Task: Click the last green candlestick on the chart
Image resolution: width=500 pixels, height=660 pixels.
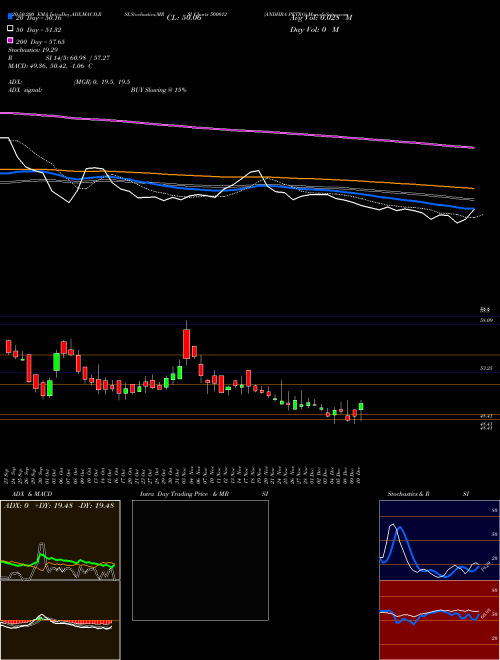Action: (x=361, y=407)
